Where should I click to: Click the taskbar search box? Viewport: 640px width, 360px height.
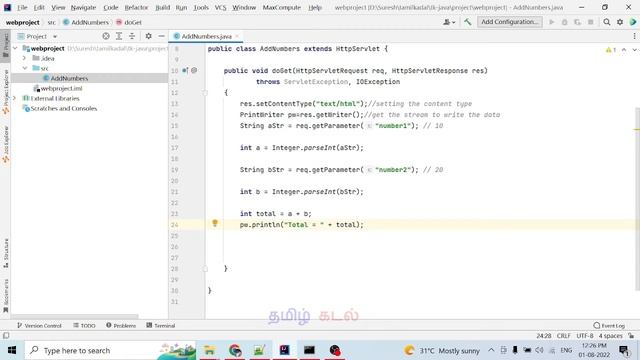[111, 350]
